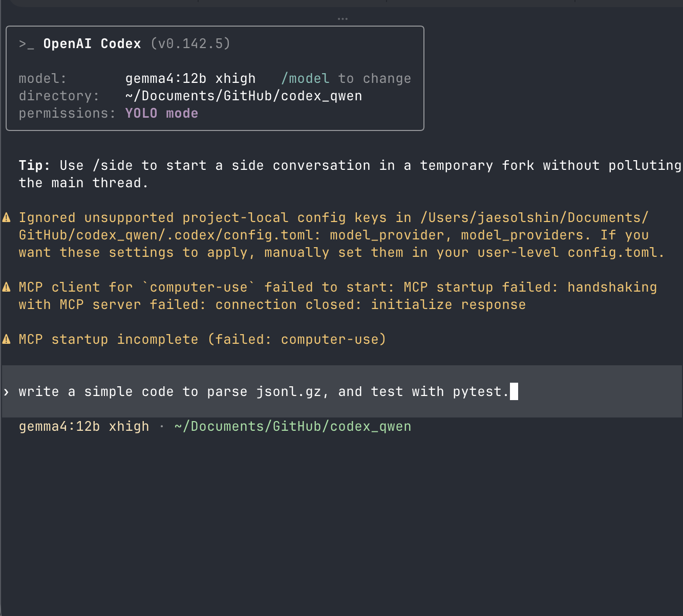Click the OpenAI Codex title text
This screenshot has width=683, height=616.
pos(92,43)
